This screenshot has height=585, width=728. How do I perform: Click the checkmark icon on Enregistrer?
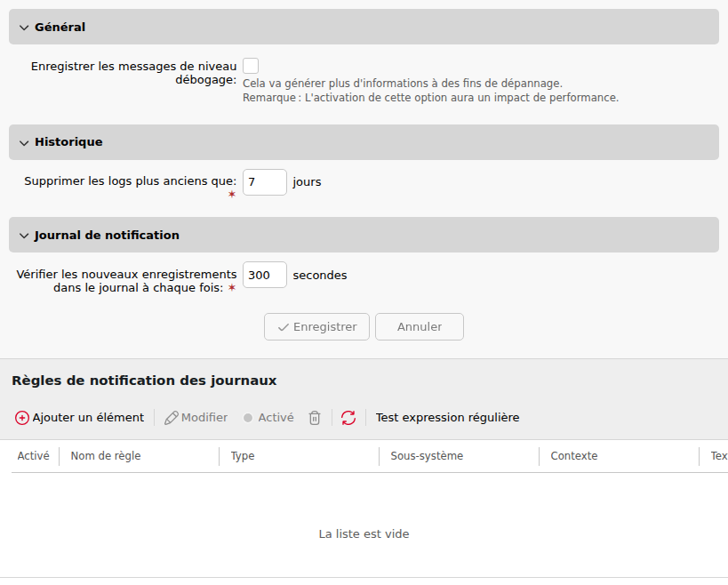284,327
